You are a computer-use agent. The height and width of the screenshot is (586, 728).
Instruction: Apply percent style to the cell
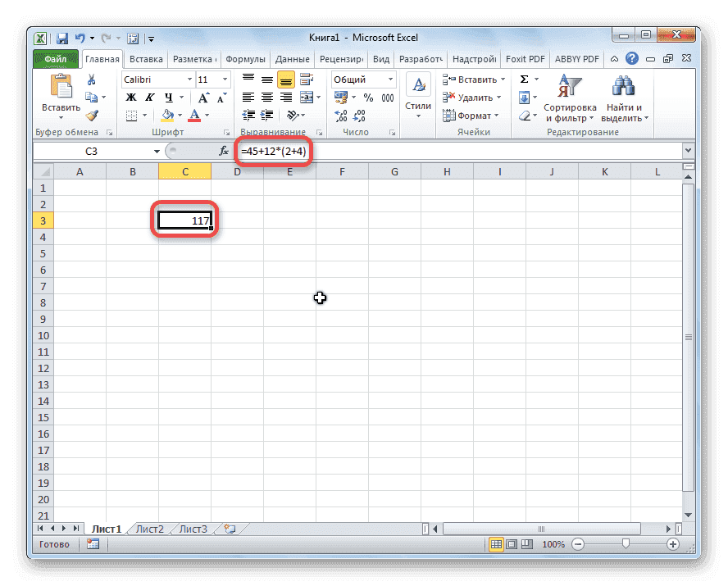369,98
